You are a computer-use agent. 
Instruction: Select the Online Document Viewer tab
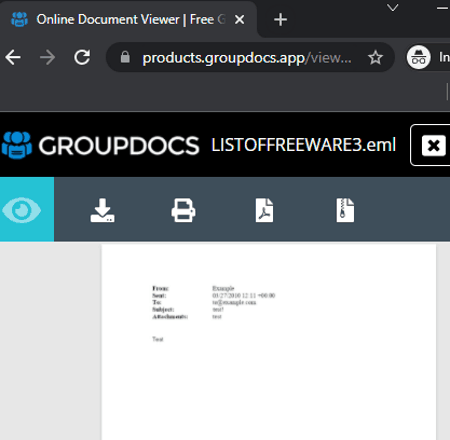click(128, 19)
